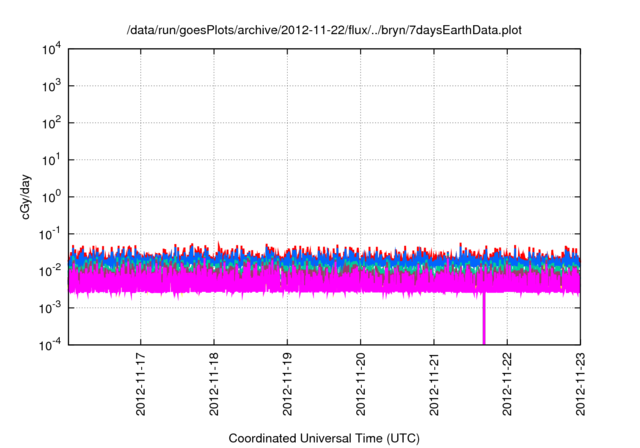Screen dimensions: 640x448
Task: Select the 2012-11-21 date tick label
Action: click(x=434, y=385)
